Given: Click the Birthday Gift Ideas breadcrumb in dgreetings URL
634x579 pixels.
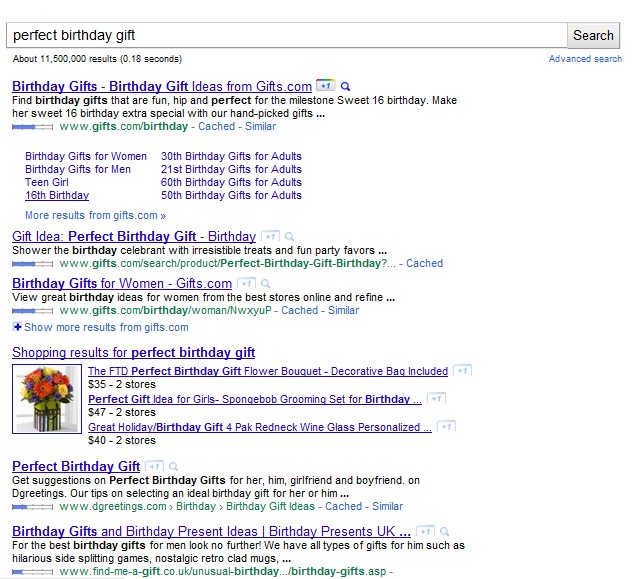Looking at the screenshot, I should (270, 506).
